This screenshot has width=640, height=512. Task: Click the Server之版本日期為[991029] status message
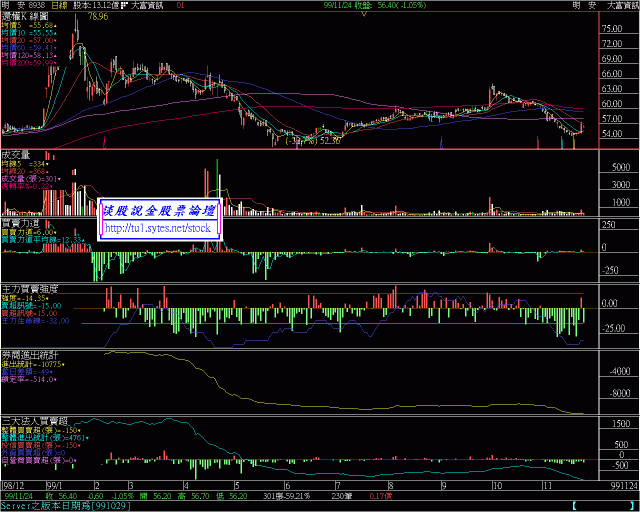[x=66, y=506]
